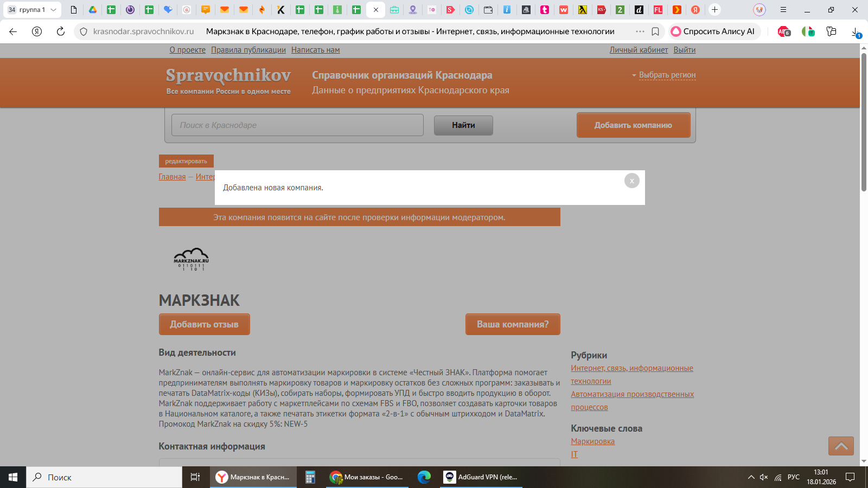The image size is (868, 488).
Task: Open 'Правила публикации' link
Action: coord(248,50)
